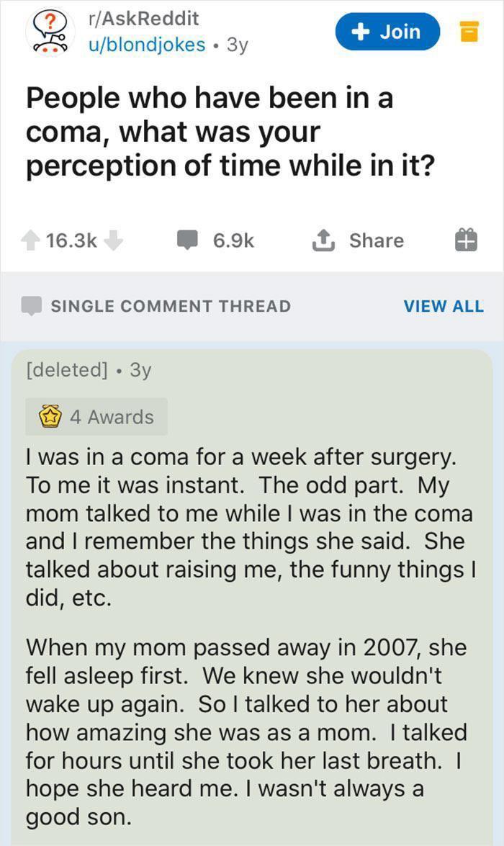Image resolution: width=504 pixels, height=846 pixels.
Task: Select VIEW ALL to see every comment
Action: point(444,306)
